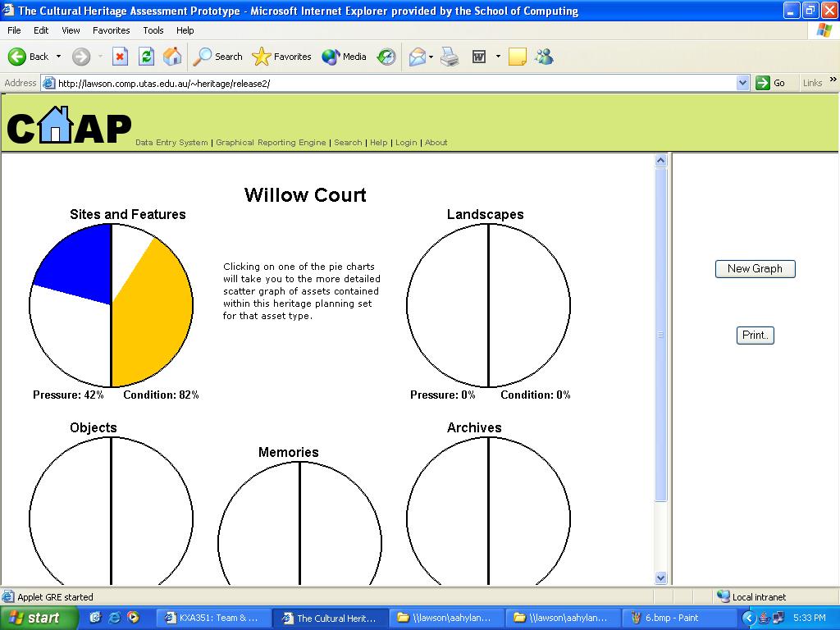The width and height of the screenshot is (840, 630).
Task: Open quick launch Internet Explorer icon
Action: (114, 618)
